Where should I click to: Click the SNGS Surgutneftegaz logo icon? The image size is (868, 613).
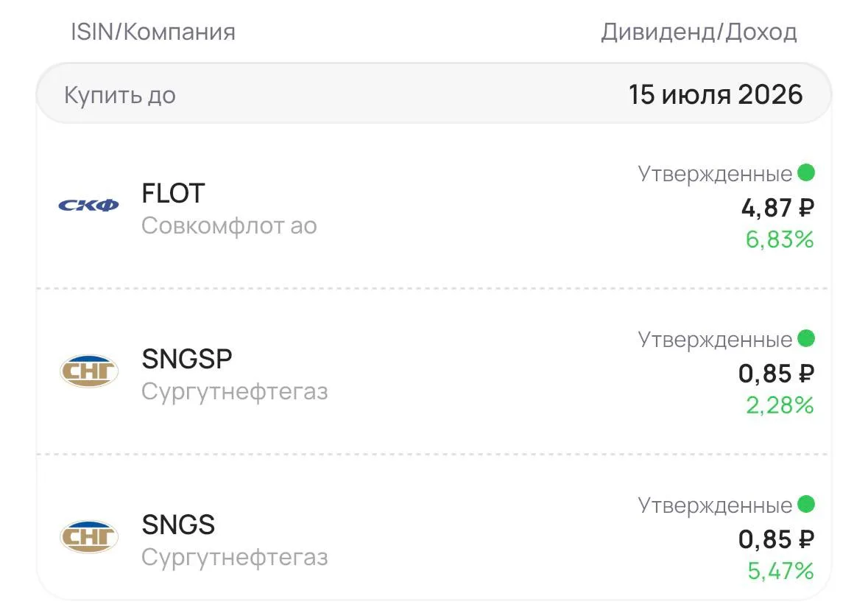click(x=88, y=536)
